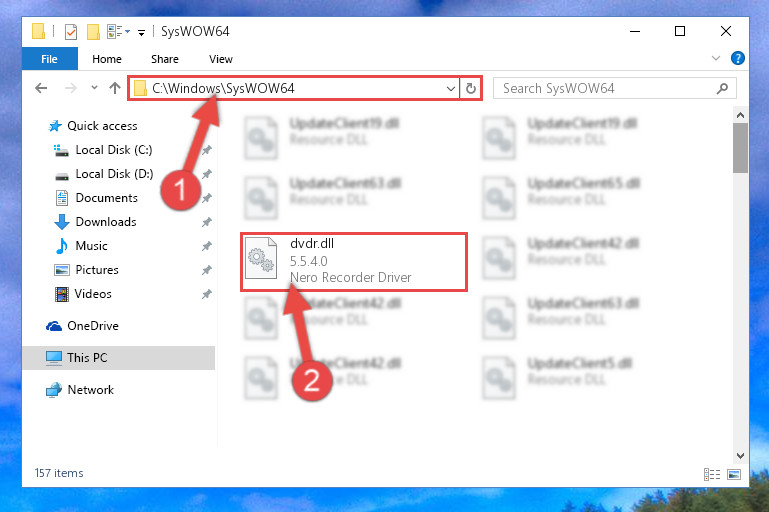Image resolution: width=769 pixels, height=512 pixels.
Task: Click the folder icon at title bar left
Action: coord(38,31)
